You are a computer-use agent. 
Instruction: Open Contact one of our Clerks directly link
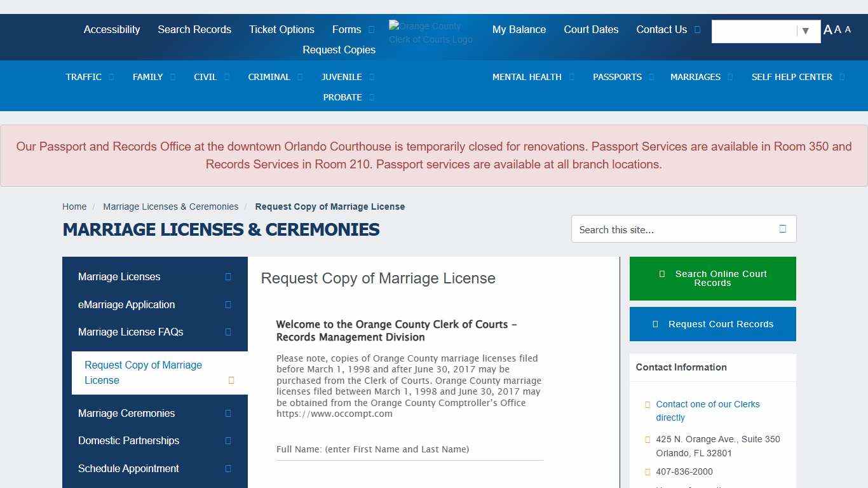coord(707,411)
